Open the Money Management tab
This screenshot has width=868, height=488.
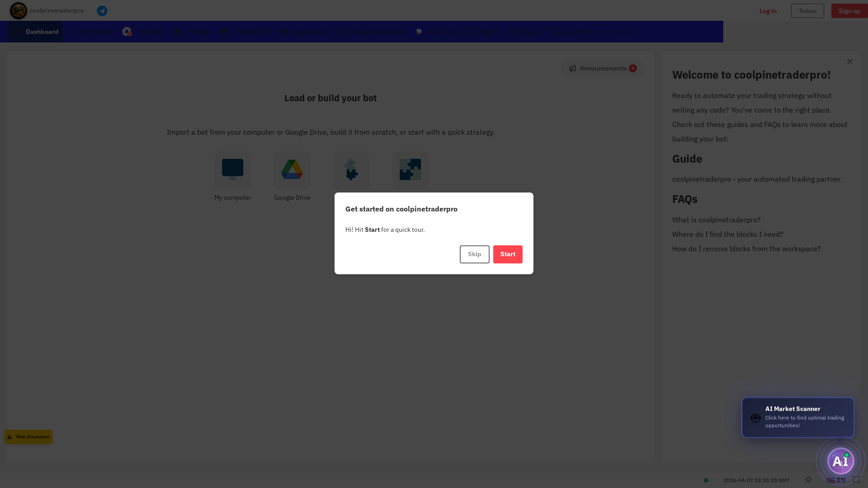pos(374,32)
